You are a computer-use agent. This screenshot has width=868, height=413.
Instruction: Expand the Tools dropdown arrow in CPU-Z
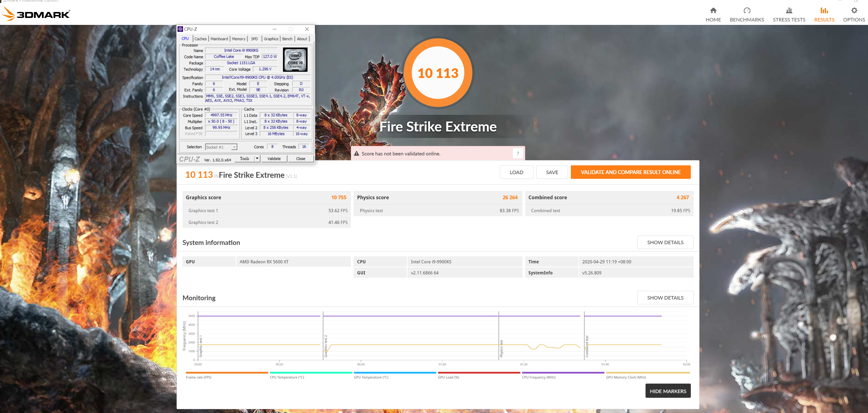257,158
